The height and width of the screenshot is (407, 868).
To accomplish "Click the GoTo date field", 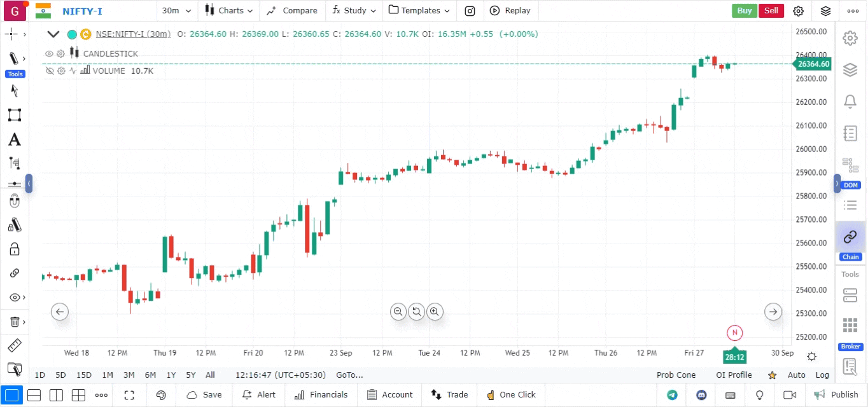I will (x=349, y=375).
